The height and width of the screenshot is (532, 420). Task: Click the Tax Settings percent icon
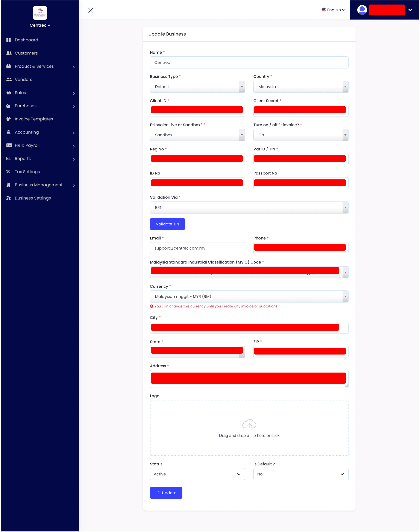coord(8,172)
